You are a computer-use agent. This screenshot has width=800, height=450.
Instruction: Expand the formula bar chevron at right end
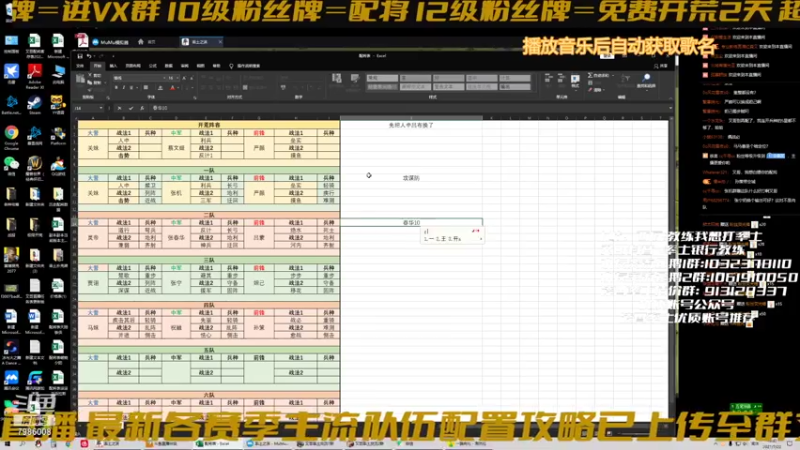[670, 108]
